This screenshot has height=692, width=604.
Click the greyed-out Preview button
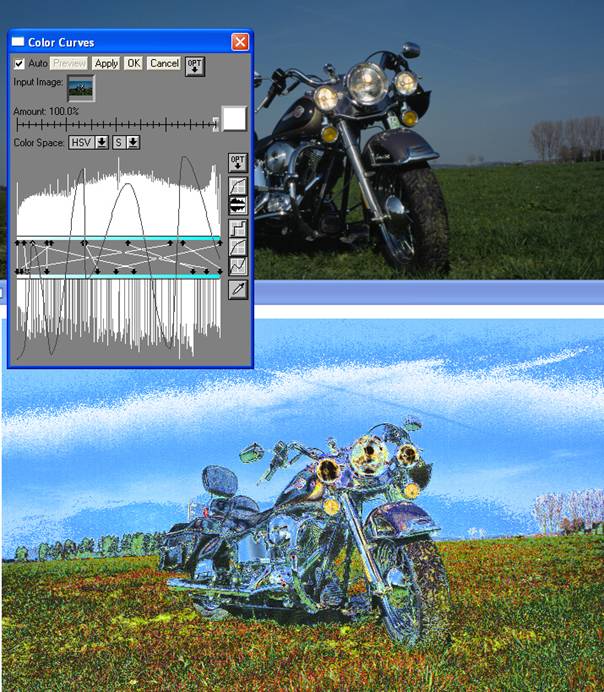click(x=69, y=64)
